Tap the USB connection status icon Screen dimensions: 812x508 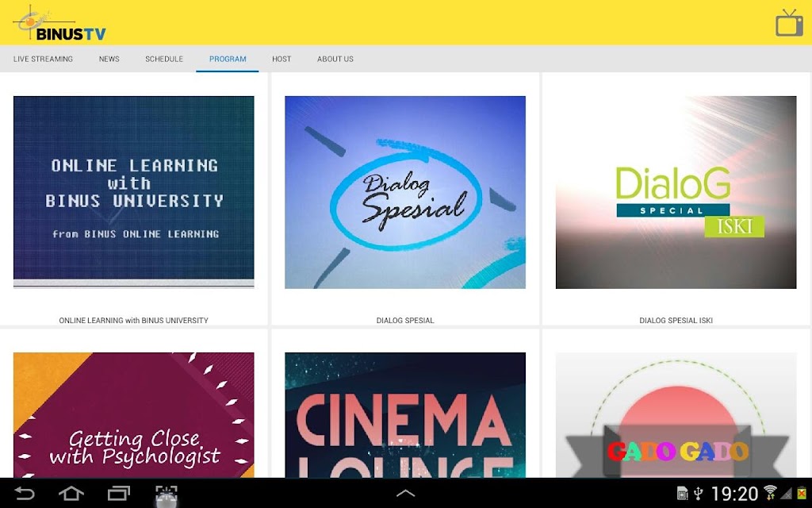[x=699, y=493]
